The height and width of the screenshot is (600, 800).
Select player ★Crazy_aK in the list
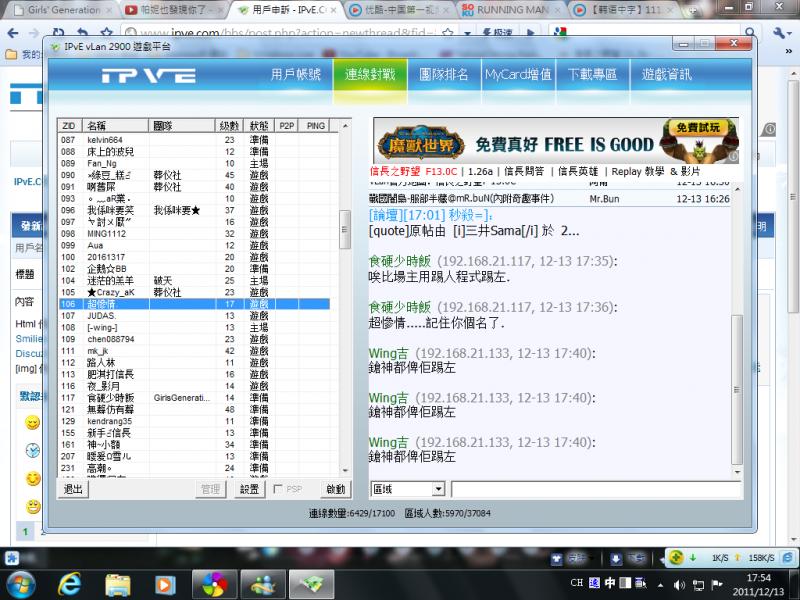pyautogui.click(x=194, y=292)
